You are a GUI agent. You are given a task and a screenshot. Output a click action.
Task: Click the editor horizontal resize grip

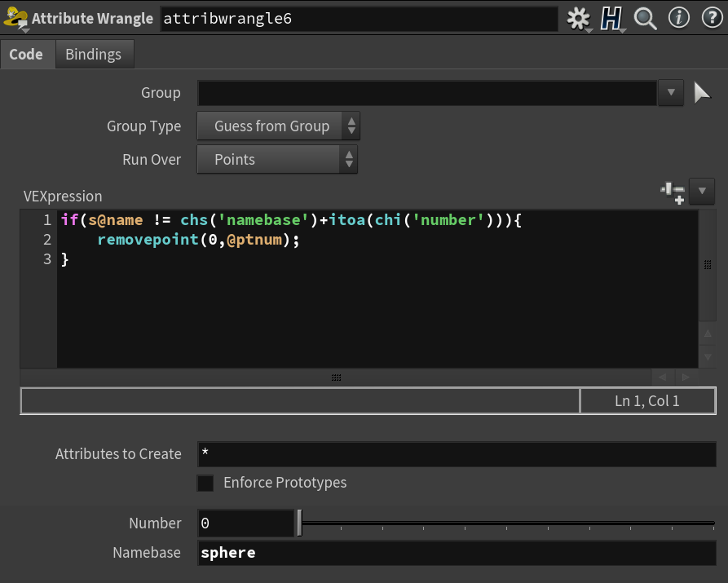click(x=337, y=378)
